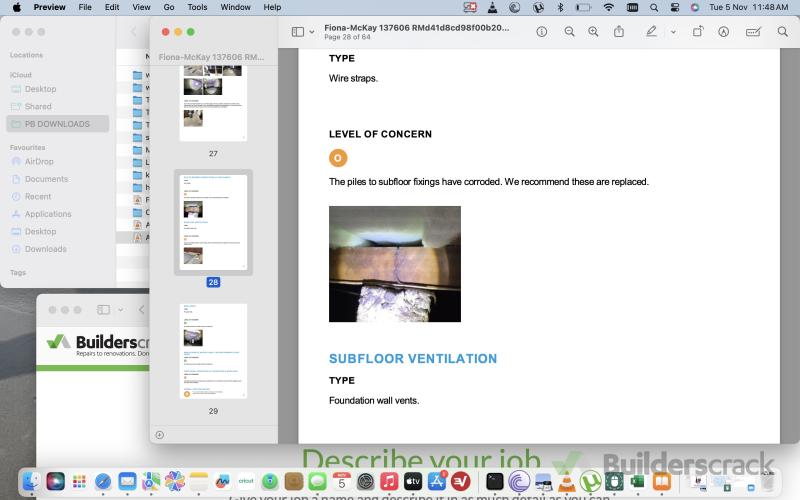Expand the highlight color dropdown arrow
Viewport: 800px width, 500px height.
(673, 32)
